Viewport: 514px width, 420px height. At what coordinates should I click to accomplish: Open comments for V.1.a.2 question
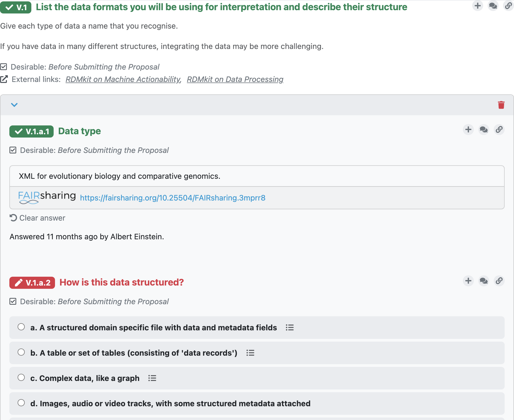click(x=484, y=281)
